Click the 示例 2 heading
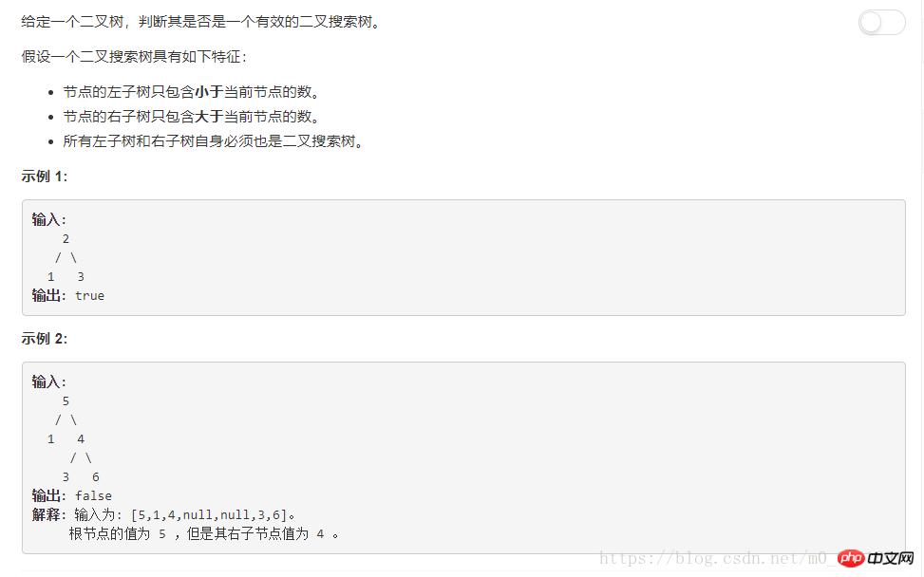924x577 pixels. [45, 339]
